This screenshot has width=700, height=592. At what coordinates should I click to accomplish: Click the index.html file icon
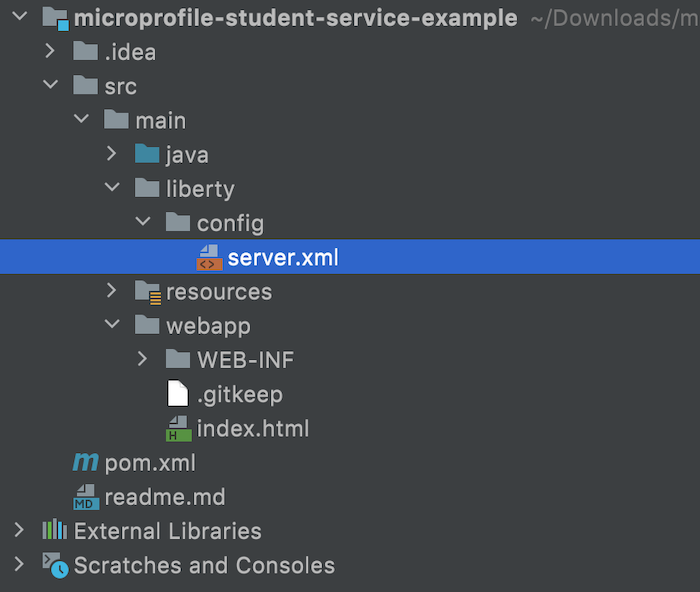(179, 429)
